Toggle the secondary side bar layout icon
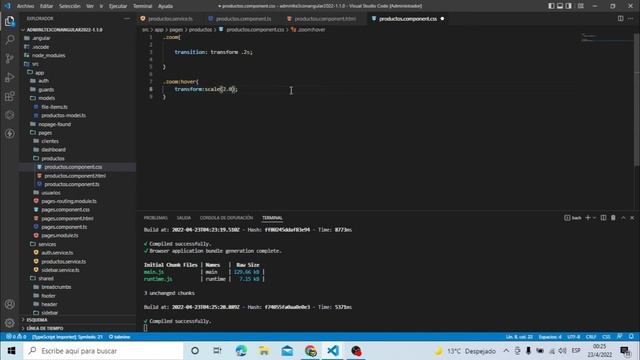This screenshot has width=640, height=360. [569, 6]
